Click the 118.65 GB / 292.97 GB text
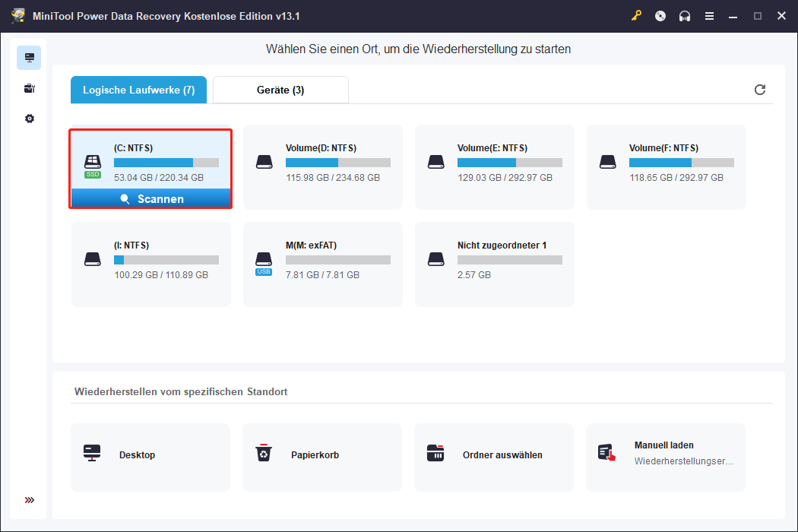This screenshot has width=798, height=532. (676, 178)
